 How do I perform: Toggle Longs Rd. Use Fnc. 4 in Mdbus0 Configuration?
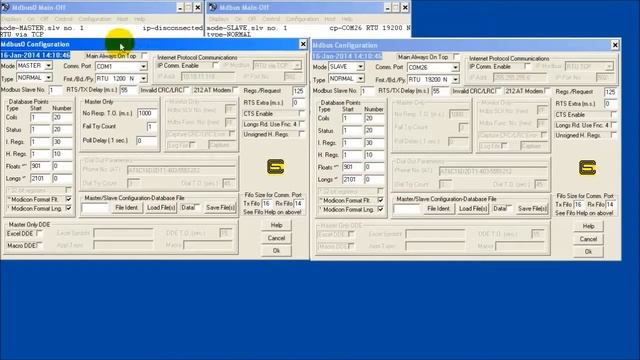pos(301,124)
